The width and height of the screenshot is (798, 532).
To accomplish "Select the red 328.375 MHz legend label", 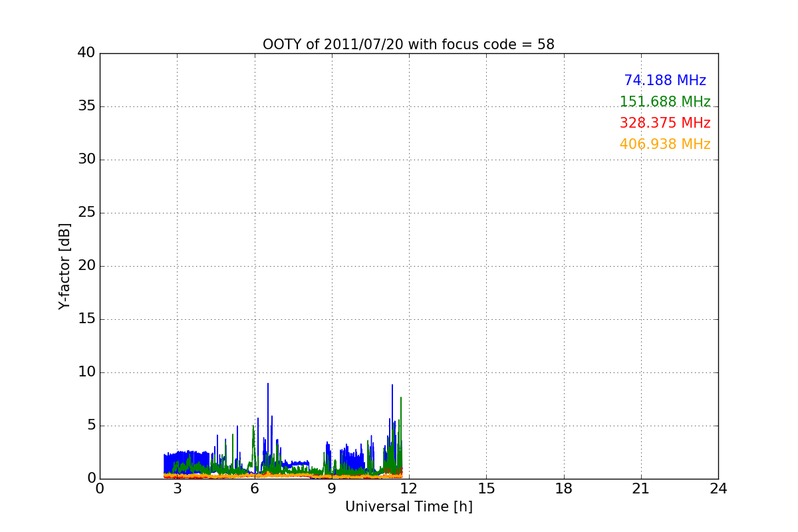I will [x=665, y=123].
